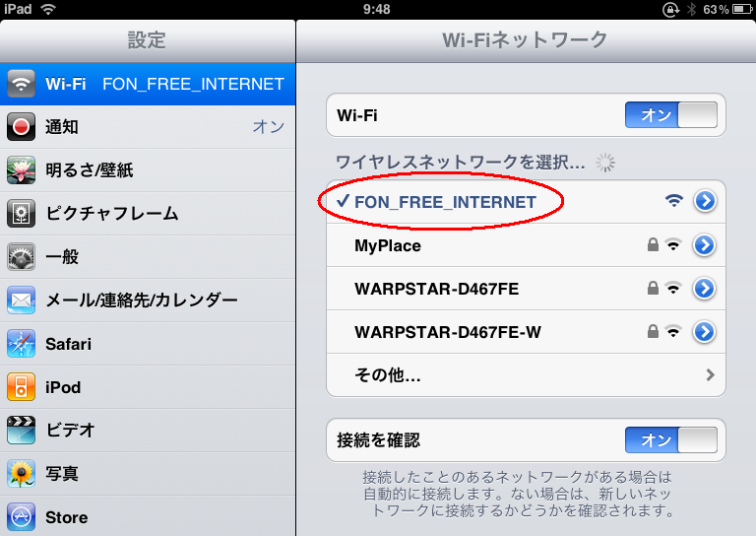756x536 pixels.
Task: Open details arrow for FON_FREE_INTERNET
Action: pos(705,201)
